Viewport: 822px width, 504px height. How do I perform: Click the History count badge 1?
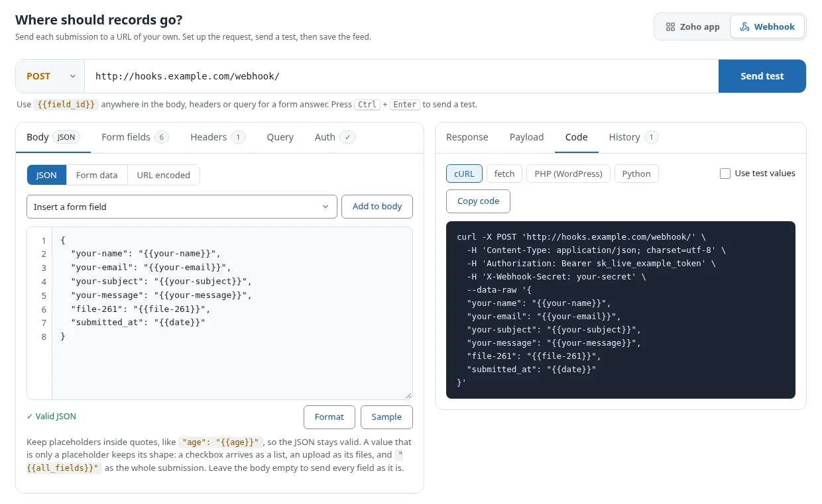(652, 137)
